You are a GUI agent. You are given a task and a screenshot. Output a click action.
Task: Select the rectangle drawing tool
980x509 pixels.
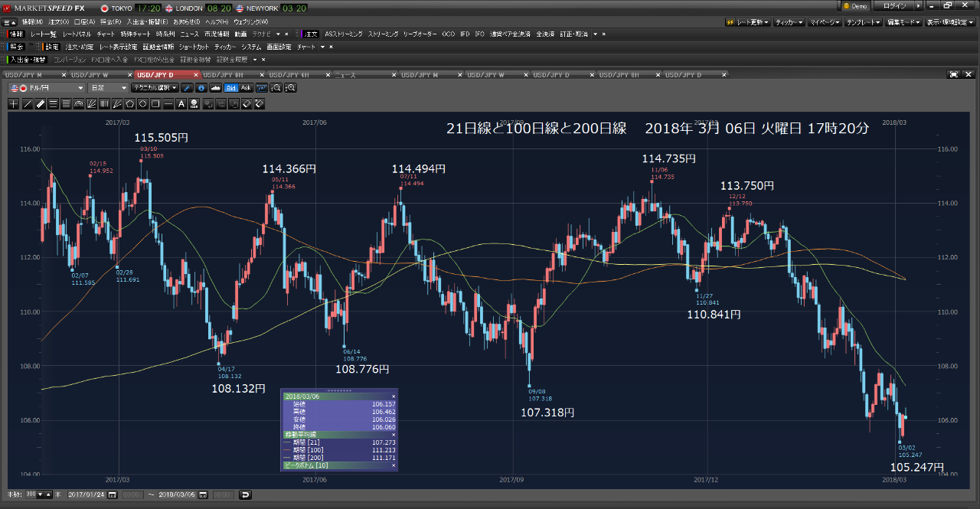pos(155,103)
